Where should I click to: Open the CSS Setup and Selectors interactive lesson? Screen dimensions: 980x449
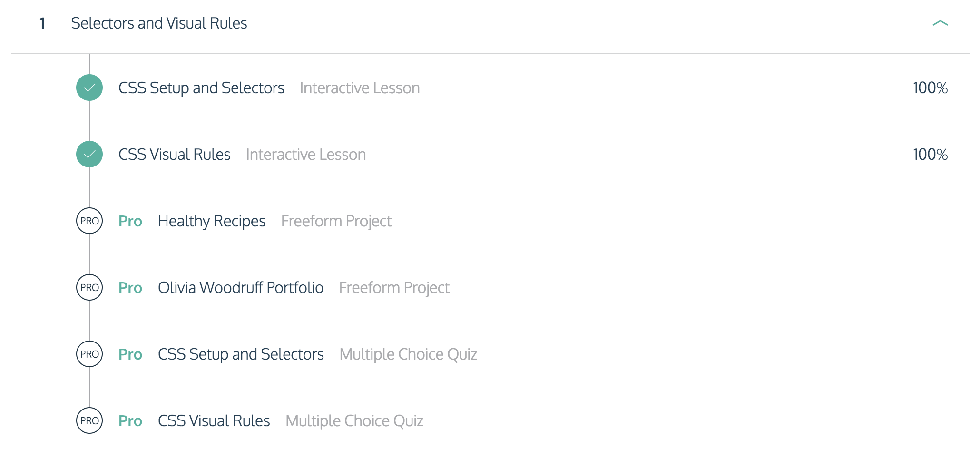click(x=201, y=88)
